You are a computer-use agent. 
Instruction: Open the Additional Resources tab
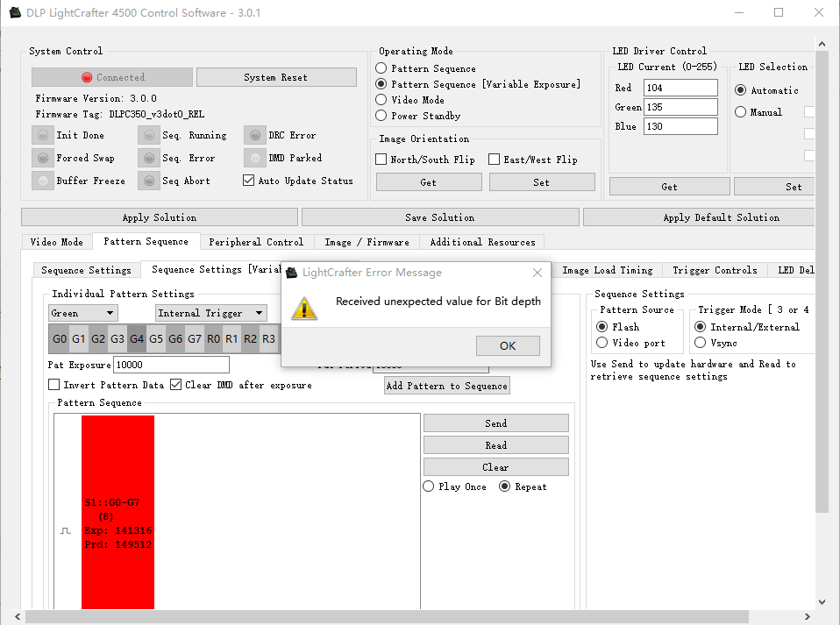pos(482,242)
